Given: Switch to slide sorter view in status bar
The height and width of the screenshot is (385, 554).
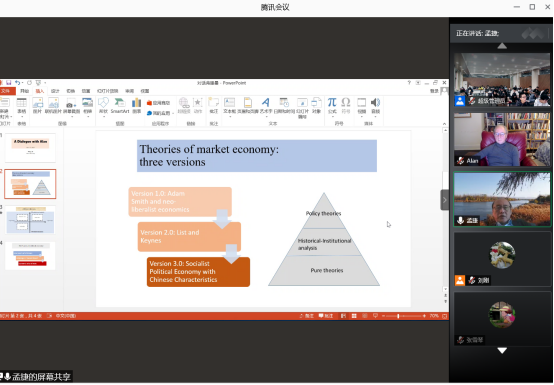Looking at the screenshot, I should (x=354, y=316).
